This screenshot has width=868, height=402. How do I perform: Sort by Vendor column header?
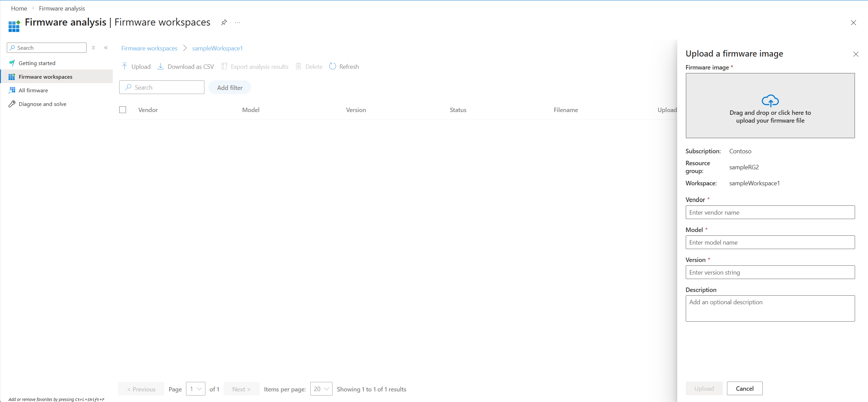pyautogui.click(x=148, y=110)
